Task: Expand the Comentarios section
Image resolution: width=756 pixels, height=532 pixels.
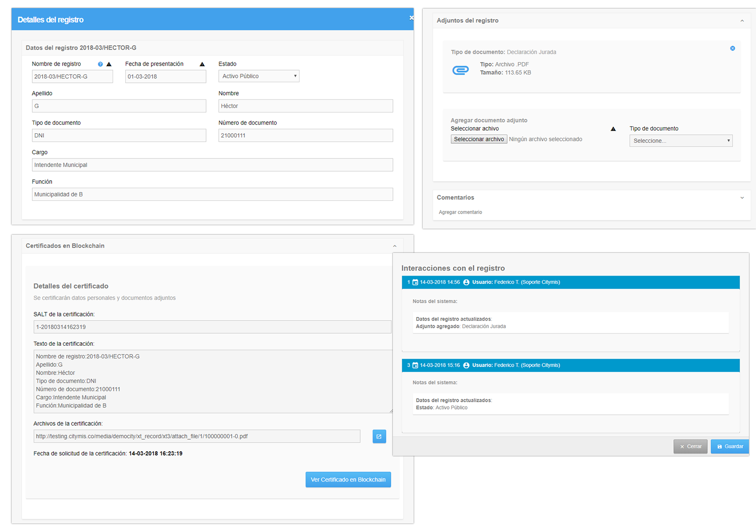Action: coord(742,198)
